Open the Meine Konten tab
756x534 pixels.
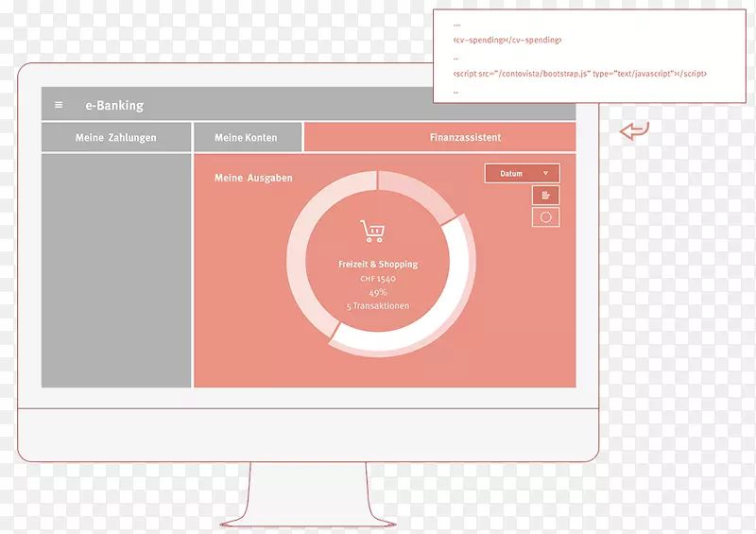point(247,138)
